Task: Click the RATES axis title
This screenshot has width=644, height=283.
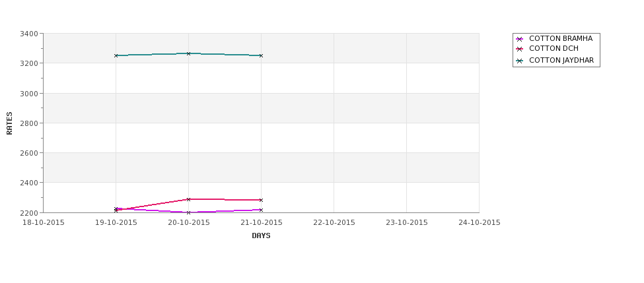Action: pos(9,123)
